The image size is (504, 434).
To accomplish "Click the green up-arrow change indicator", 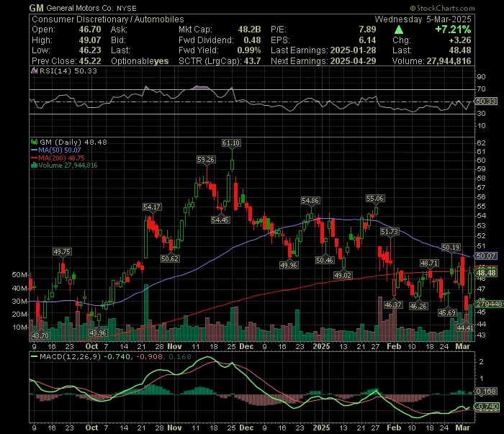I will [x=399, y=30].
